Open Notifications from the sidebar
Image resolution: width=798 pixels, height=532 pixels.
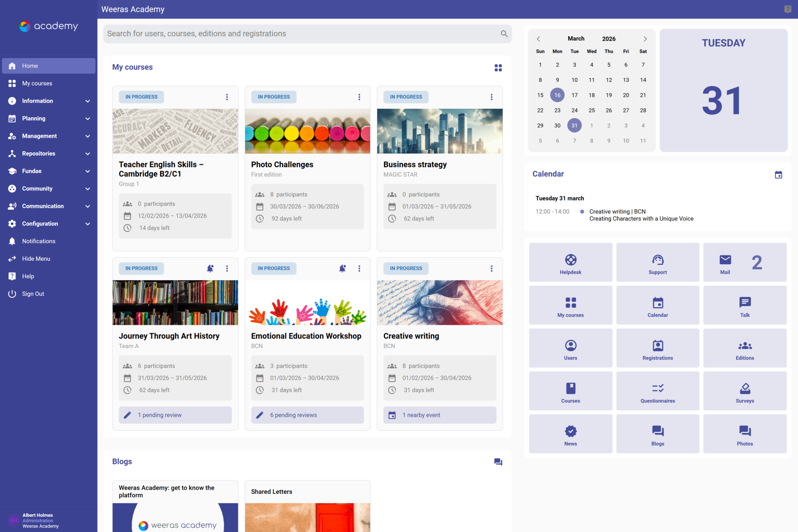[38, 241]
